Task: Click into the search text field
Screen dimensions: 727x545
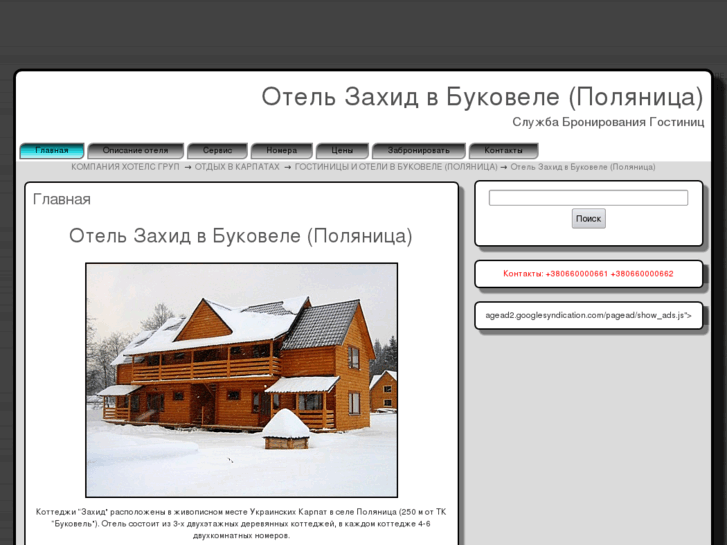Action: coord(588,198)
